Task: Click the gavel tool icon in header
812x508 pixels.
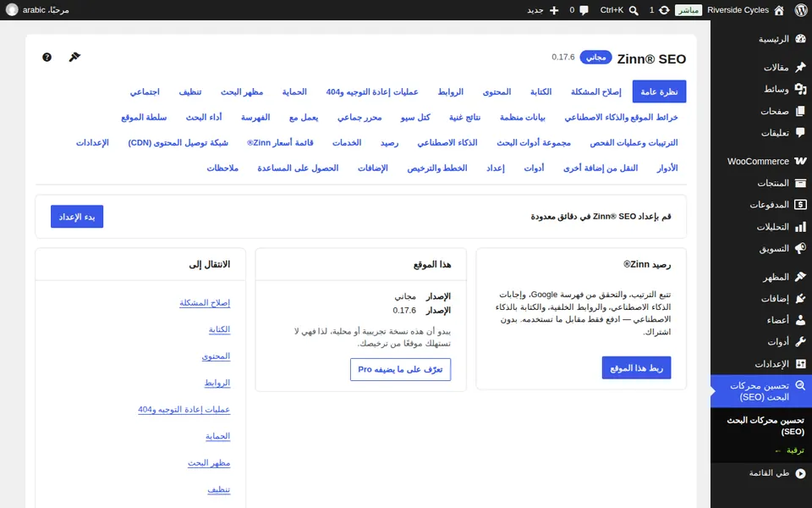Action: click(x=74, y=57)
